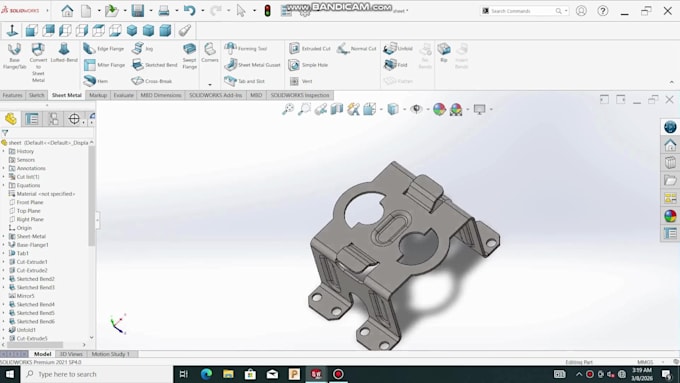Select the Forming Tool command
680x383 pixels.
pyautogui.click(x=246, y=49)
